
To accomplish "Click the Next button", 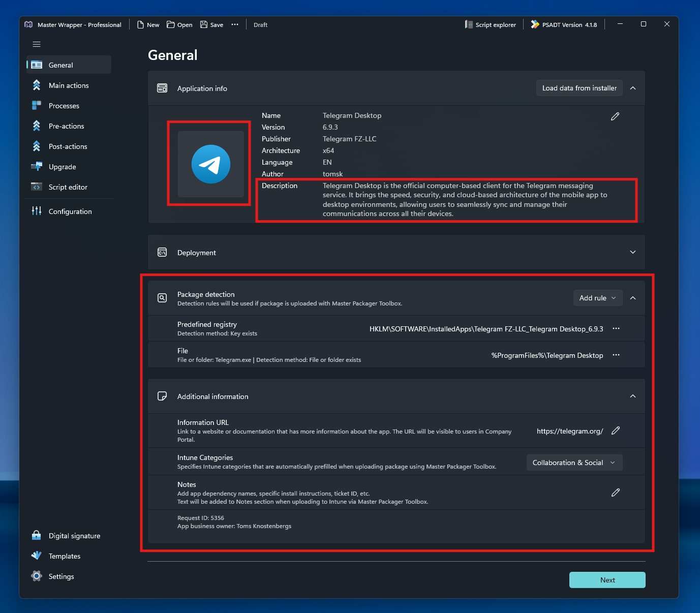I will coord(607,580).
